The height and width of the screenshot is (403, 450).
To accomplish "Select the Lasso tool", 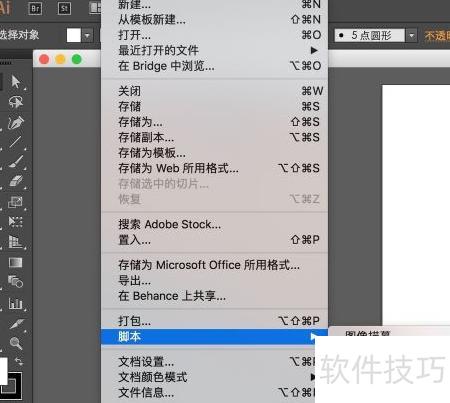I will 15,102.
